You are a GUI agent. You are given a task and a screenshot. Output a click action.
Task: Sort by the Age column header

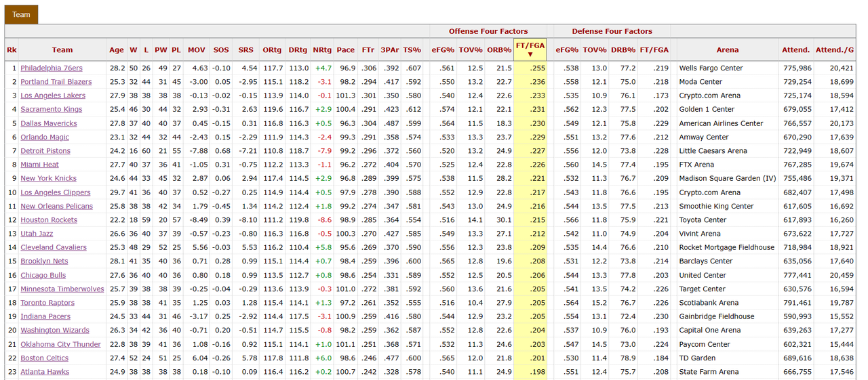(x=117, y=49)
